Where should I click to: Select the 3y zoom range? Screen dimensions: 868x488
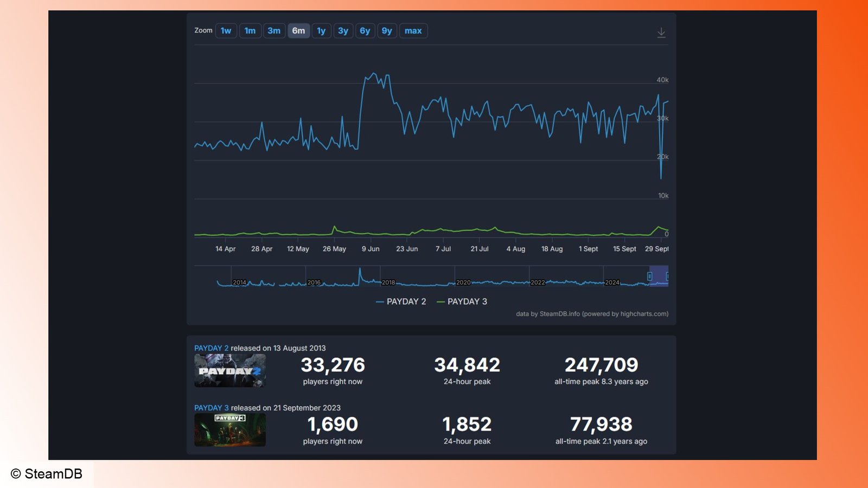tap(343, 31)
